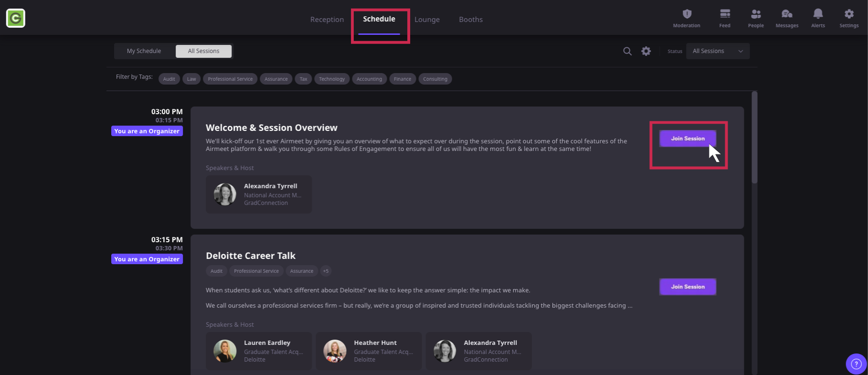This screenshot has height=375, width=868.
Task: Join the Welcome & Session Overview session
Action: pos(688,139)
